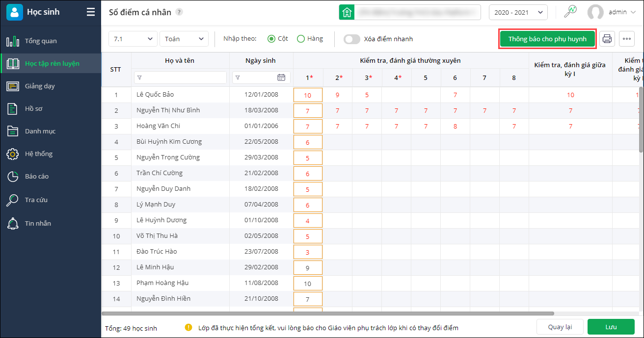This screenshot has height=338, width=644.
Task: Open the Báo cáo sidebar menu
Action: (x=37, y=177)
